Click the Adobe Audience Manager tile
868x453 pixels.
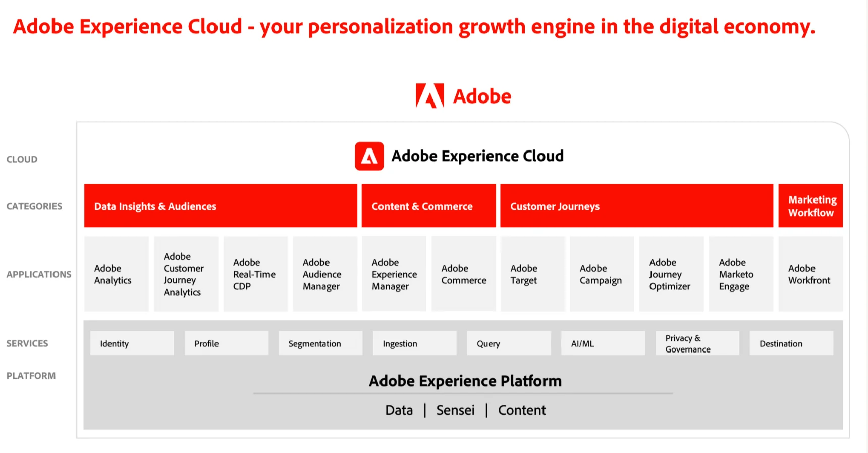[325, 274]
